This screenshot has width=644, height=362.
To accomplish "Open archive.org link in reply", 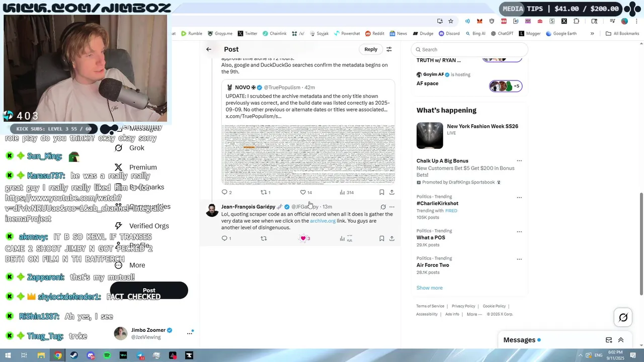I will point(323,221).
